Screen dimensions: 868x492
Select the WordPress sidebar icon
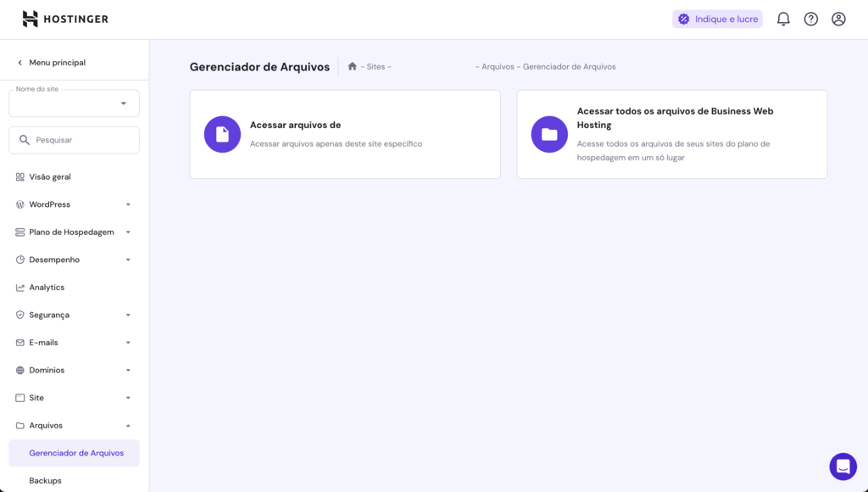pyautogui.click(x=19, y=204)
